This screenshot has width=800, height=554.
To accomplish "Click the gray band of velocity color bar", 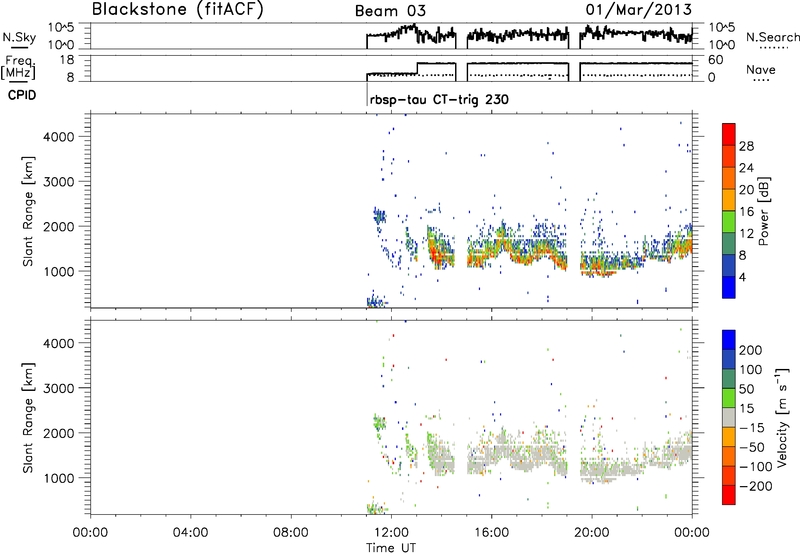I will tap(729, 417).
